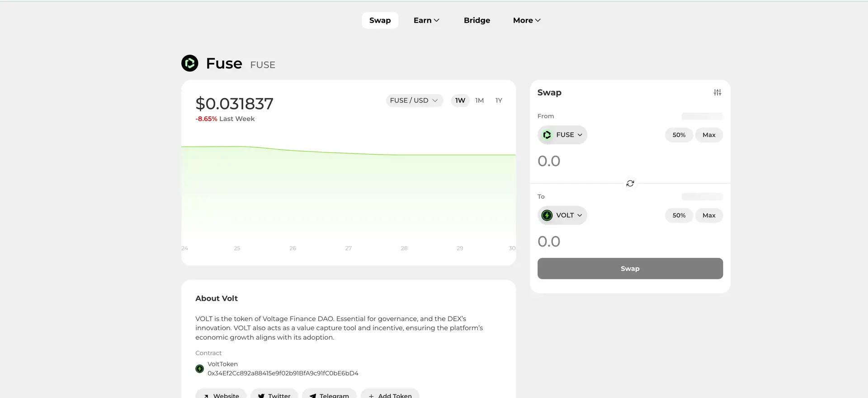Open the Website link button

click(x=221, y=394)
